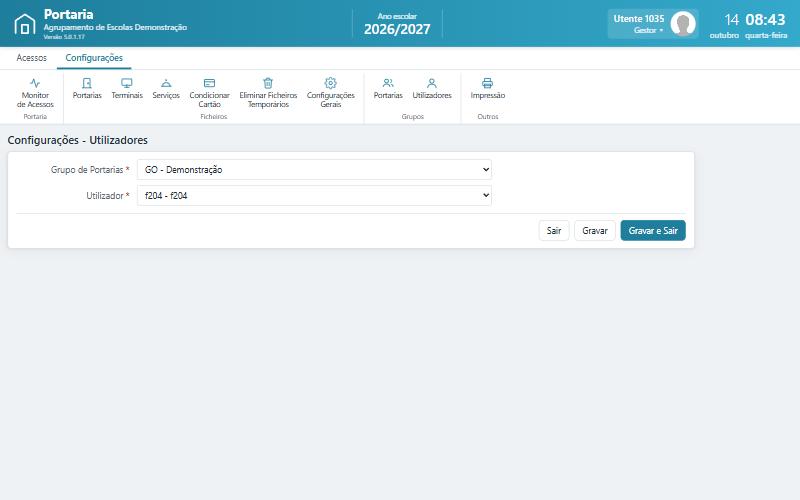The width and height of the screenshot is (800, 500).
Task: Switch to the Acessos tab
Action: [x=32, y=58]
